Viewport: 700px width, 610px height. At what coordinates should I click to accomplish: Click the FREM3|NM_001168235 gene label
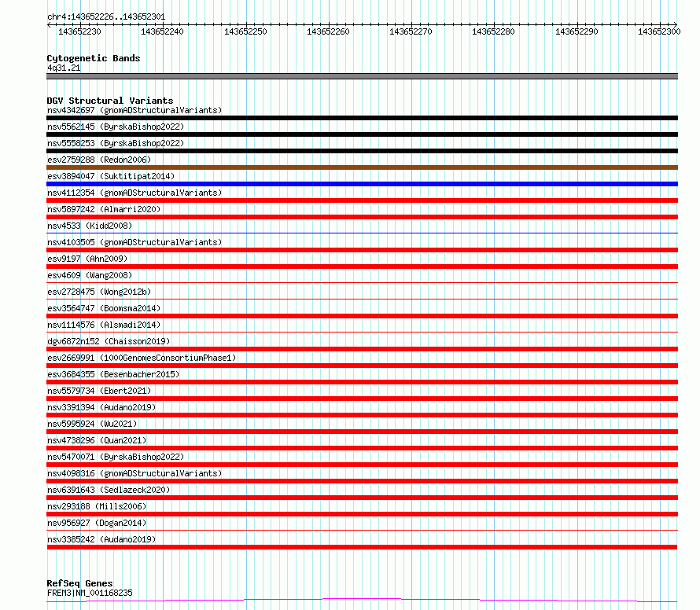coord(90,593)
